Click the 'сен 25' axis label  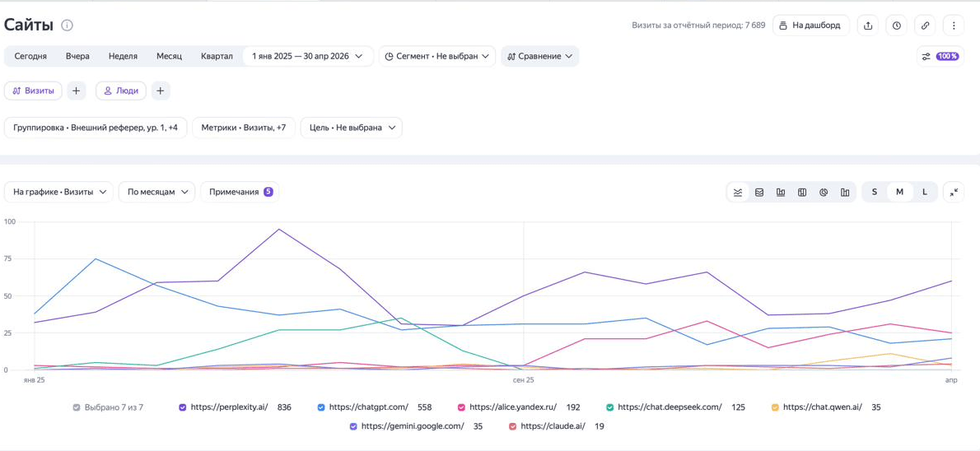pyautogui.click(x=523, y=379)
